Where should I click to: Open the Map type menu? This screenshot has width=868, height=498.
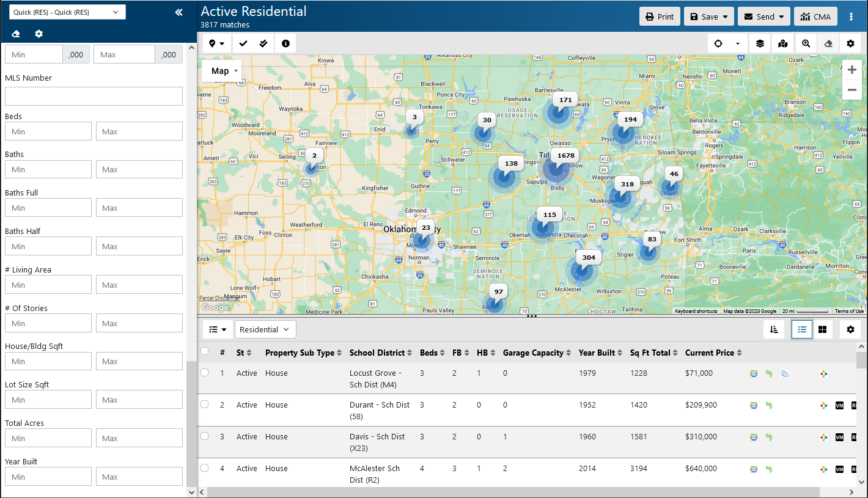click(x=221, y=71)
